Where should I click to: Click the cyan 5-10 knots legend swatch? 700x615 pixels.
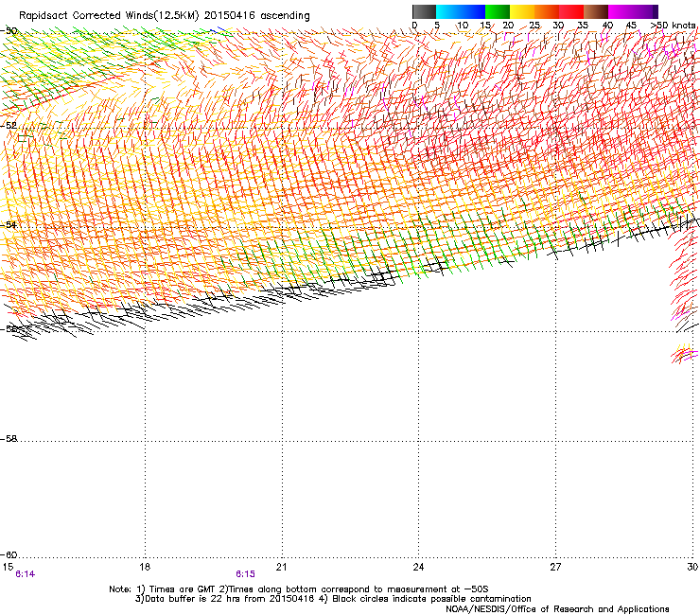pyautogui.click(x=448, y=11)
